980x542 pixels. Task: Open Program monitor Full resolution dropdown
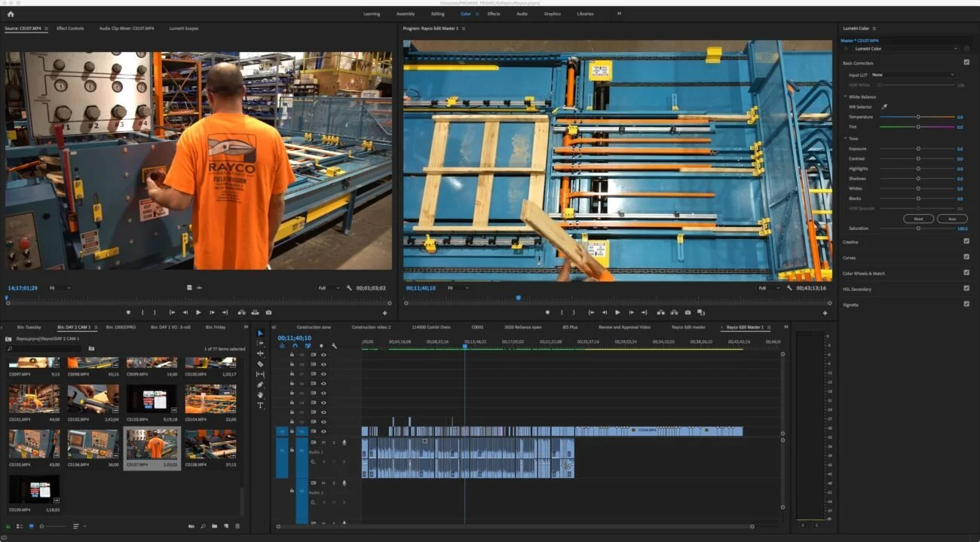pos(769,288)
